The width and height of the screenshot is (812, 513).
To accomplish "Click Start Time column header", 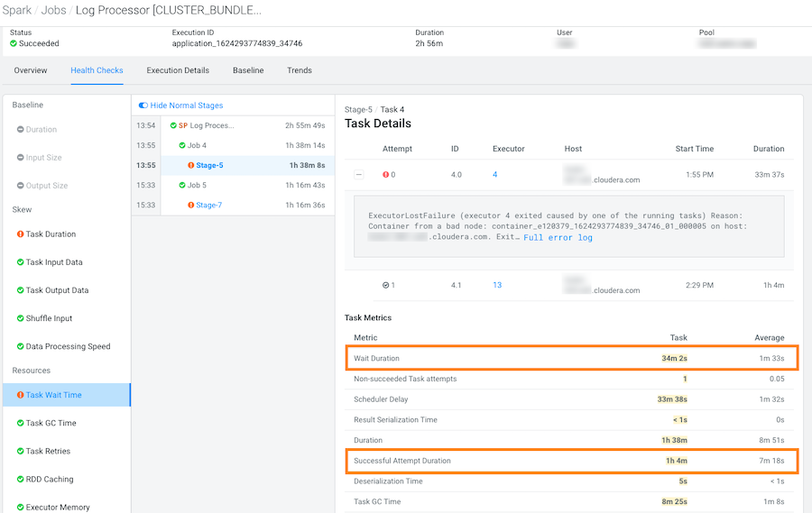I will pyautogui.click(x=695, y=149).
